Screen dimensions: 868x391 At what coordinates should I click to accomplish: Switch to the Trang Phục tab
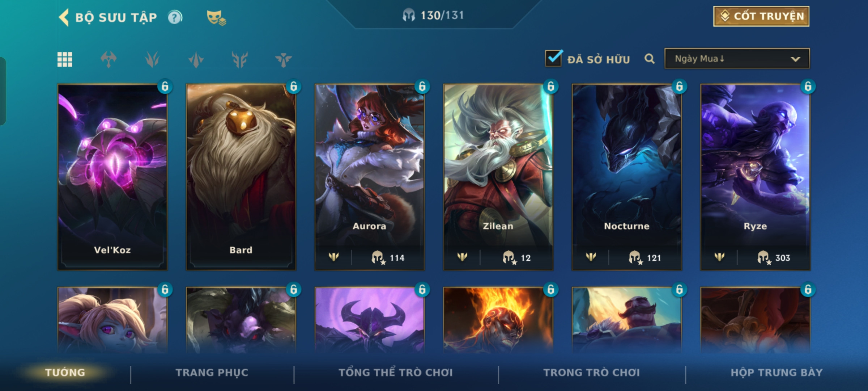click(212, 373)
